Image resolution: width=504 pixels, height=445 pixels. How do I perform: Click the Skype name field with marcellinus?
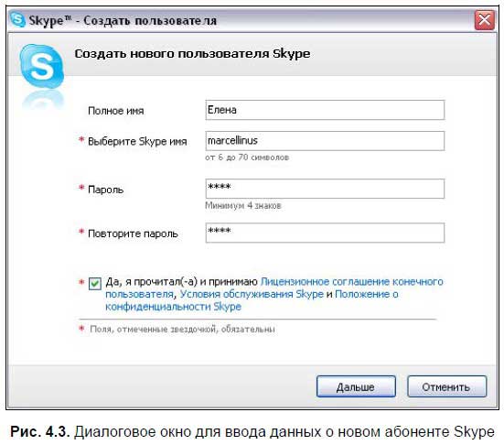[325, 141]
